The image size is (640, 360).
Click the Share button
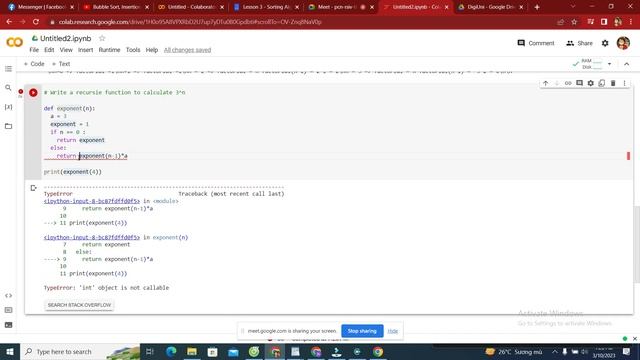click(x=579, y=43)
